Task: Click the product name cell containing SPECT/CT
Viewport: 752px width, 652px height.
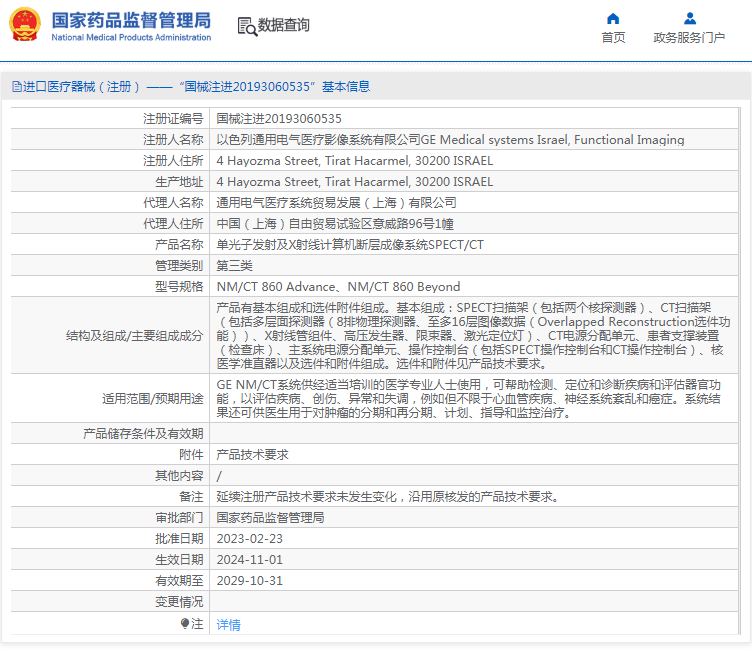Action: [x=350, y=245]
